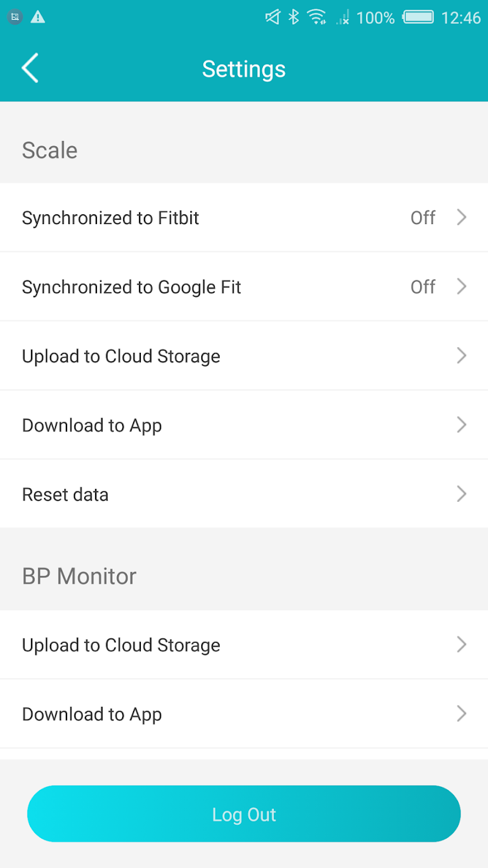Toggle Fitbit sync Off status
The height and width of the screenshot is (868, 488).
[423, 218]
